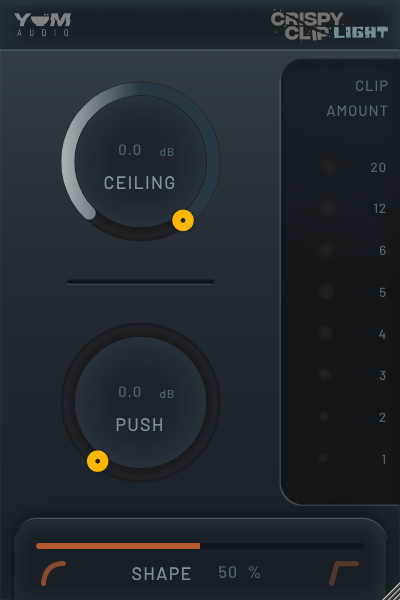
Task: Click the 20 dB clip amount LED
Action: pyautogui.click(x=328, y=166)
